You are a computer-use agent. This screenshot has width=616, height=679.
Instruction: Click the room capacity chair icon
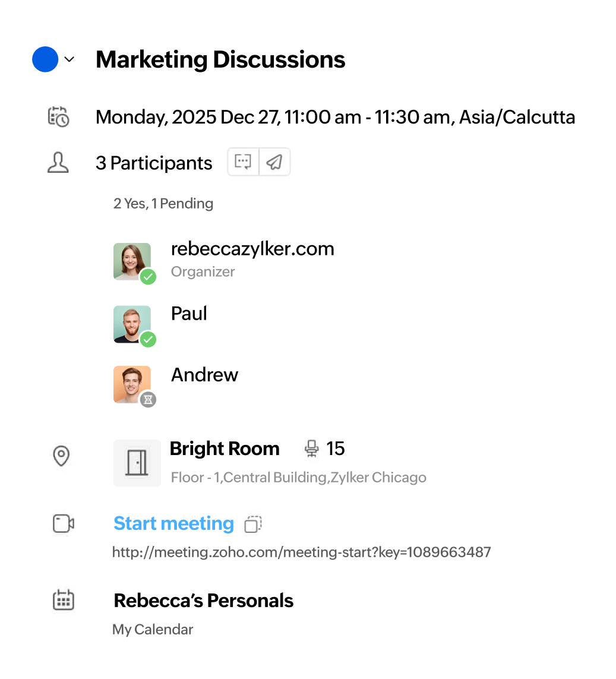(311, 449)
